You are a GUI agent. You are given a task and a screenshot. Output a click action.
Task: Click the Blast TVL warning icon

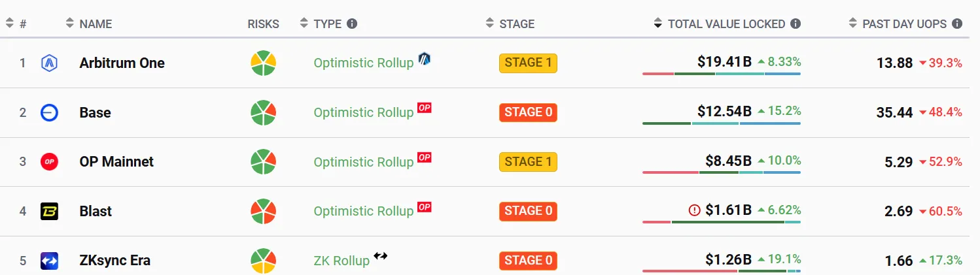coord(695,210)
